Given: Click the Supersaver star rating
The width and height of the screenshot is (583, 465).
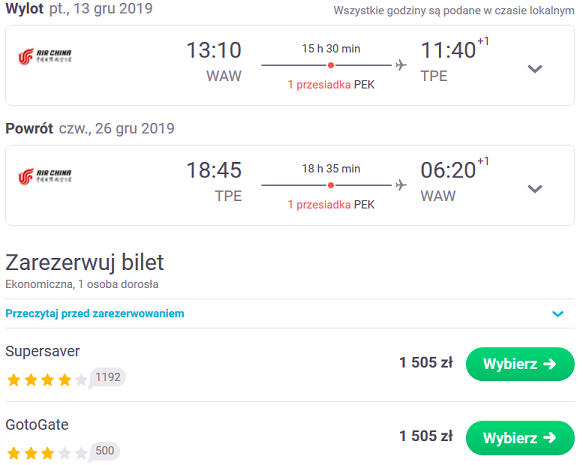Looking at the screenshot, I should pos(47,380).
